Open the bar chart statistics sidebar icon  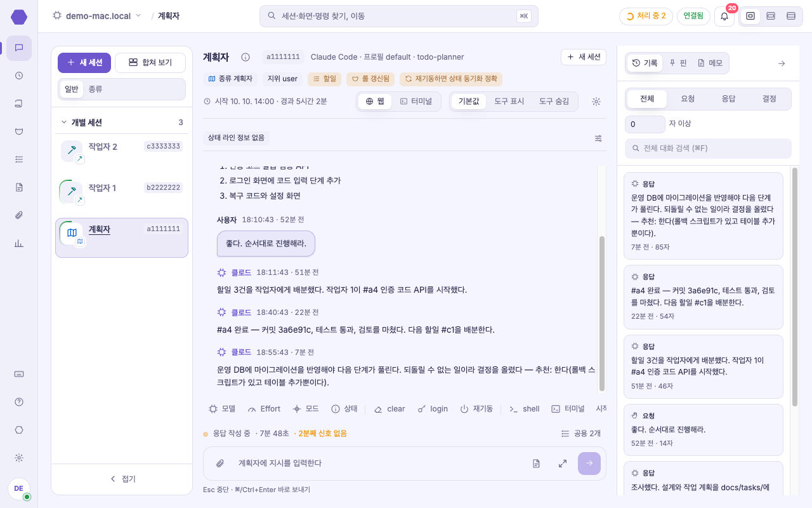tap(19, 243)
